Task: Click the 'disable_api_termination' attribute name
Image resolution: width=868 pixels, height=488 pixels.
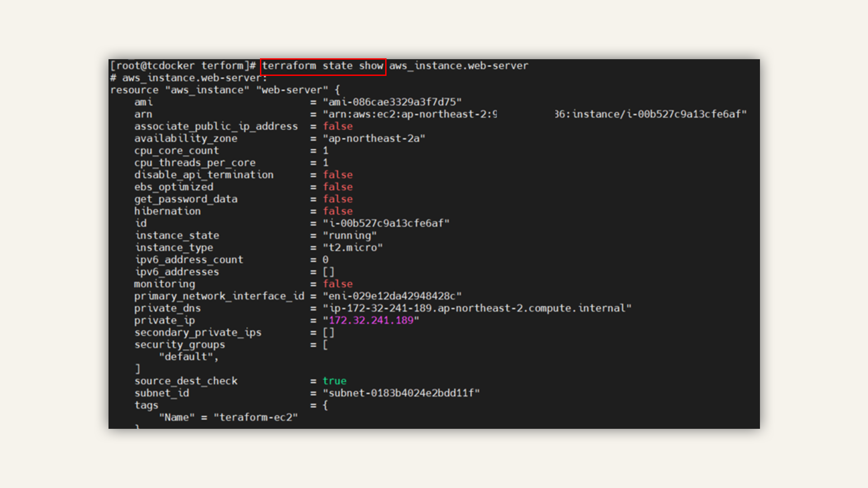Action: click(203, 175)
